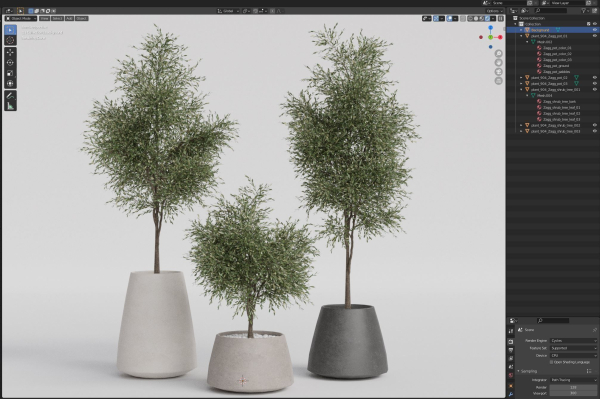
Task: Open the Object menu in viewport header
Action: pos(82,18)
